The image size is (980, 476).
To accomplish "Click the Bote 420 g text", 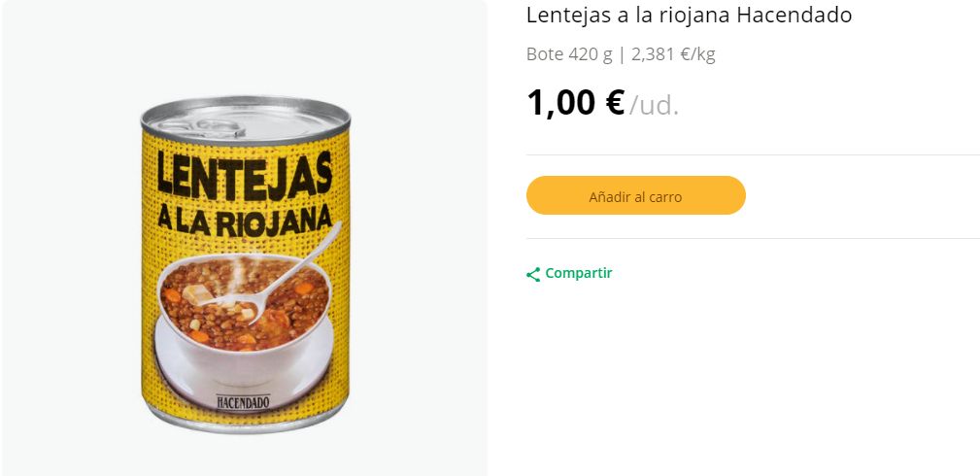I will point(569,54).
